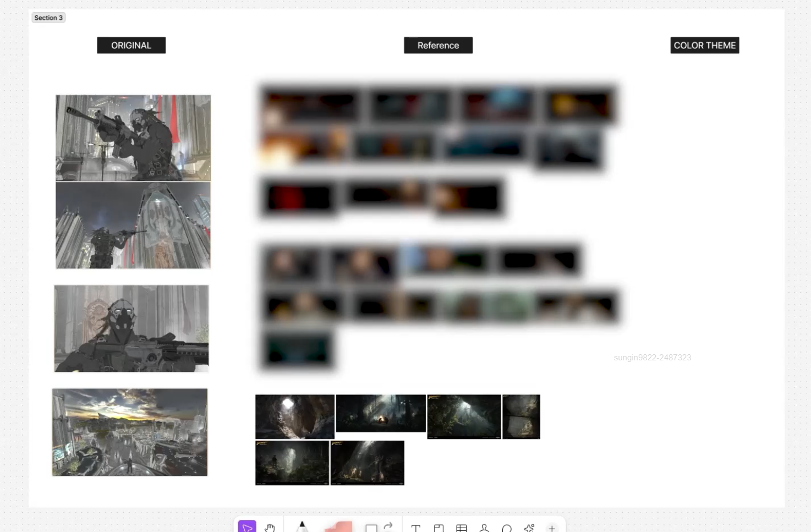Select the COLOR THEME heading label
811x532 pixels.
pyautogui.click(x=704, y=45)
